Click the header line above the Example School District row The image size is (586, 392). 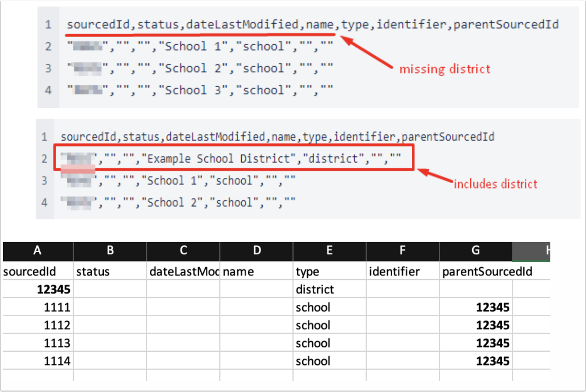click(277, 137)
